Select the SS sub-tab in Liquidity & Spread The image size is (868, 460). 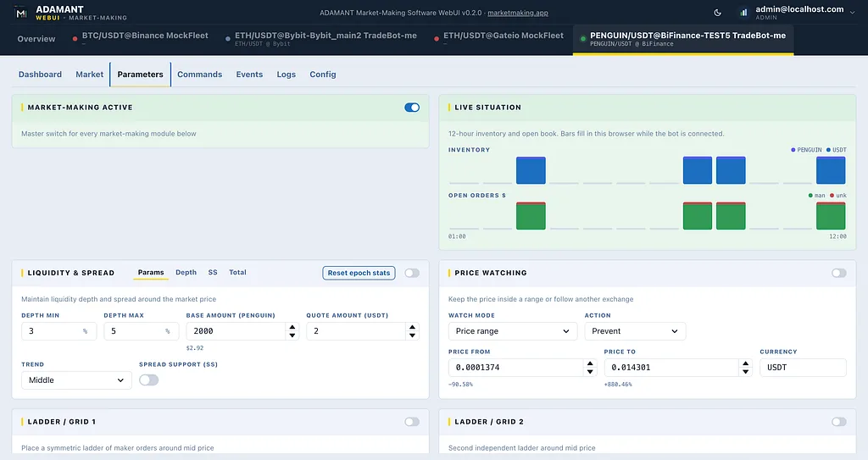pos(213,272)
